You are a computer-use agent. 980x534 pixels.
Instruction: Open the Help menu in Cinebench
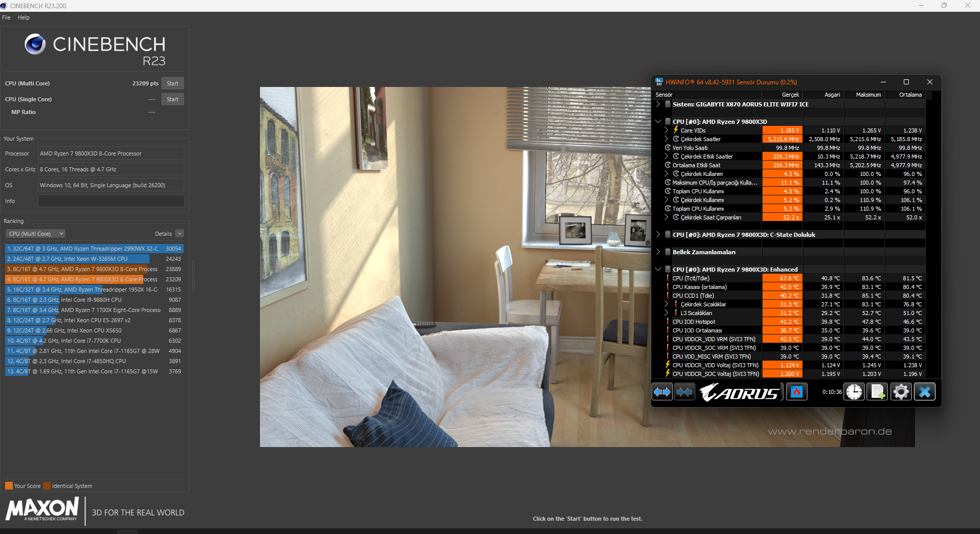tap(24, 17)
